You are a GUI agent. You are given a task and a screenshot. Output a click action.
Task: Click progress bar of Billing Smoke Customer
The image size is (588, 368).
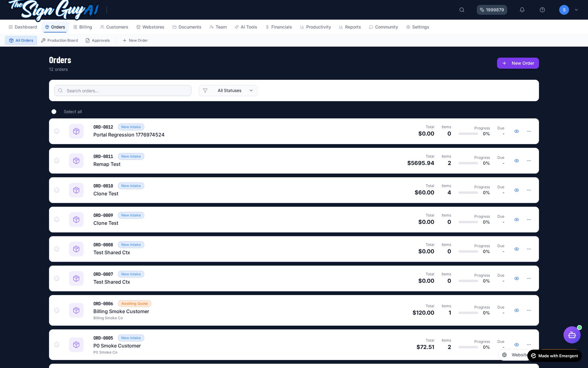[468, 313]
